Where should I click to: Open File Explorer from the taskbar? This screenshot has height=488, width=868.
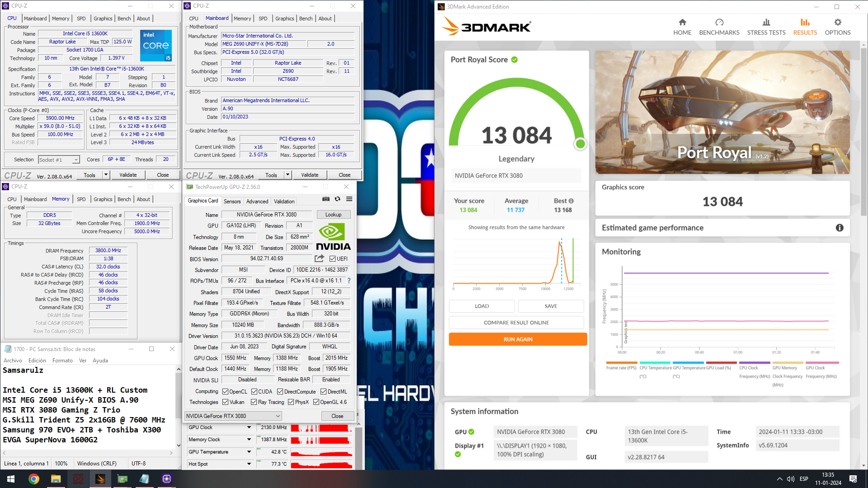coord(56,479)
